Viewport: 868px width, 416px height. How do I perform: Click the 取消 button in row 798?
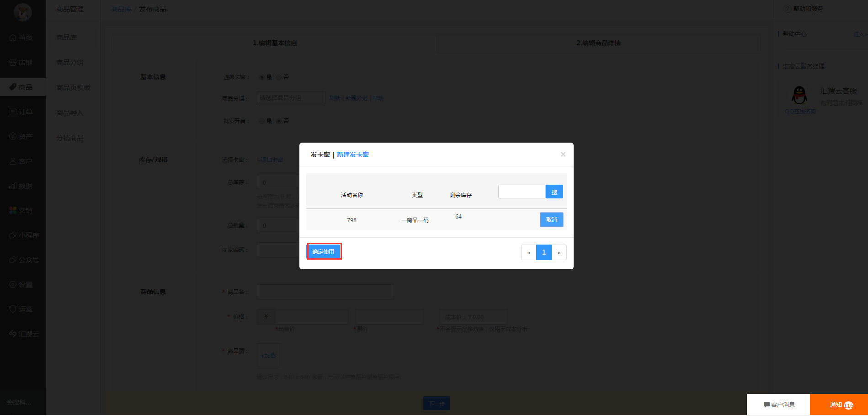coord(551,220)
